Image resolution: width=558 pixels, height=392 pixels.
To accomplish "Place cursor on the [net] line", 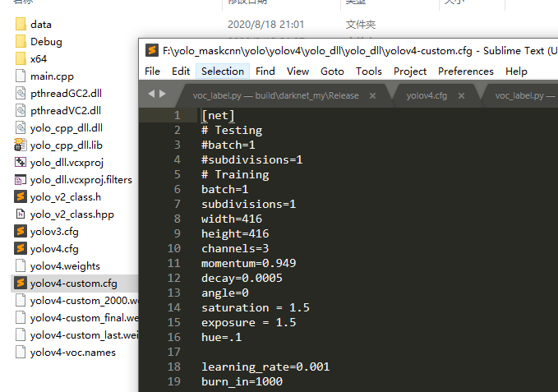I will point(218,115).
